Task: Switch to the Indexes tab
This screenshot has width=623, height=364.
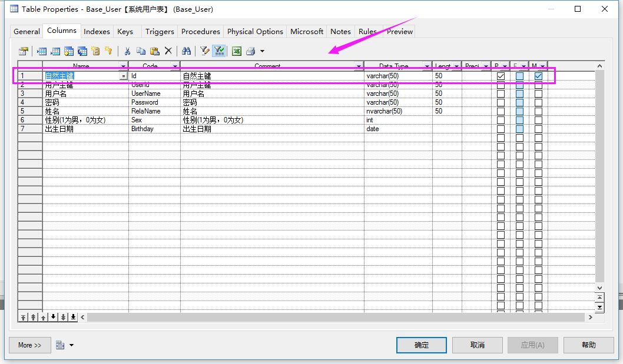Action: point(97,31)
